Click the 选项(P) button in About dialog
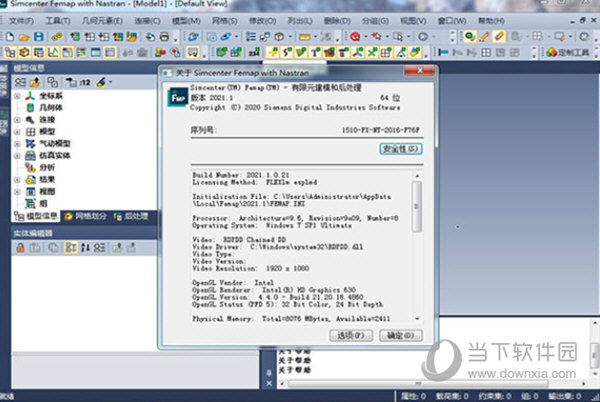Viewport: 600px width, 402px height. (x=351, y=335)
